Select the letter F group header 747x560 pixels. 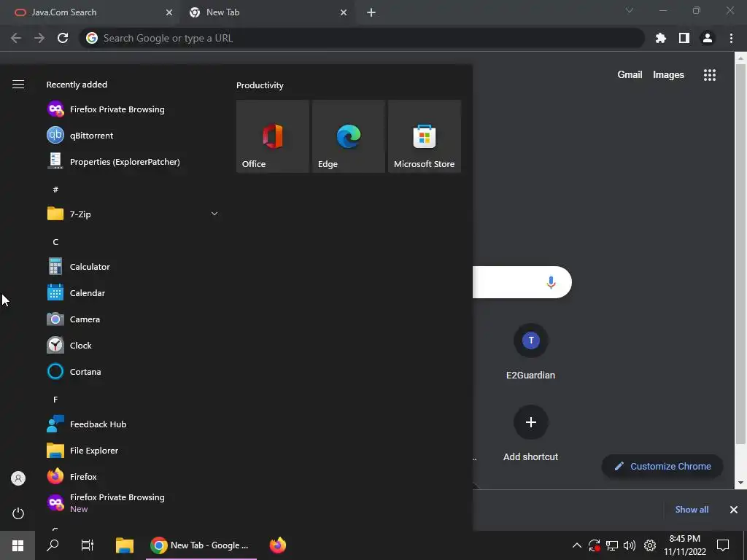[x=55, y=399]
